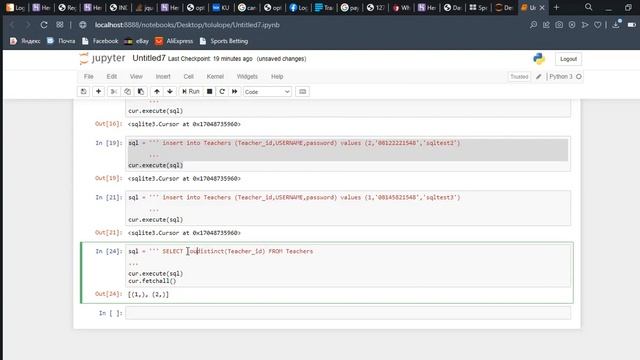Run the selected cell
This screenshot has height=360, width=640.
click(191, 91)
